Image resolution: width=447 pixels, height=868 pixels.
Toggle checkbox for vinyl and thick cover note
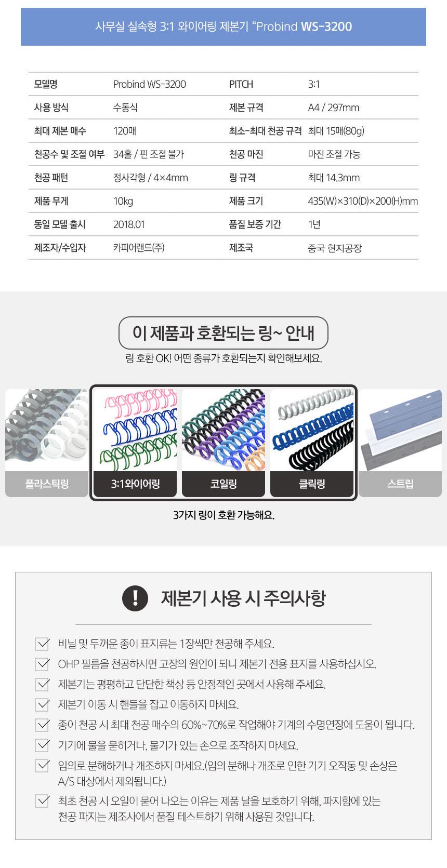[42, 644]
